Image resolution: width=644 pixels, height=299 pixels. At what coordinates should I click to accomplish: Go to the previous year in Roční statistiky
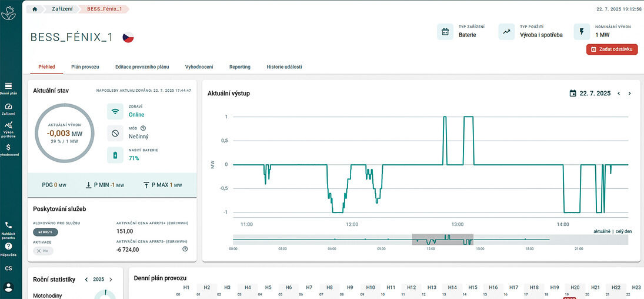[x=86, y=280]
